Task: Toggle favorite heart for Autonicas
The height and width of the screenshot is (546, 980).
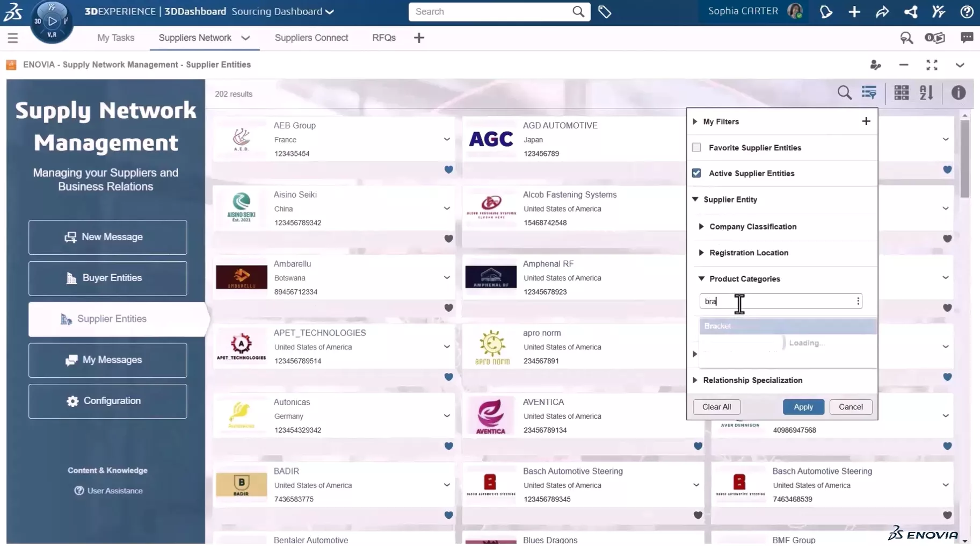Action: (x=449, y=446)
